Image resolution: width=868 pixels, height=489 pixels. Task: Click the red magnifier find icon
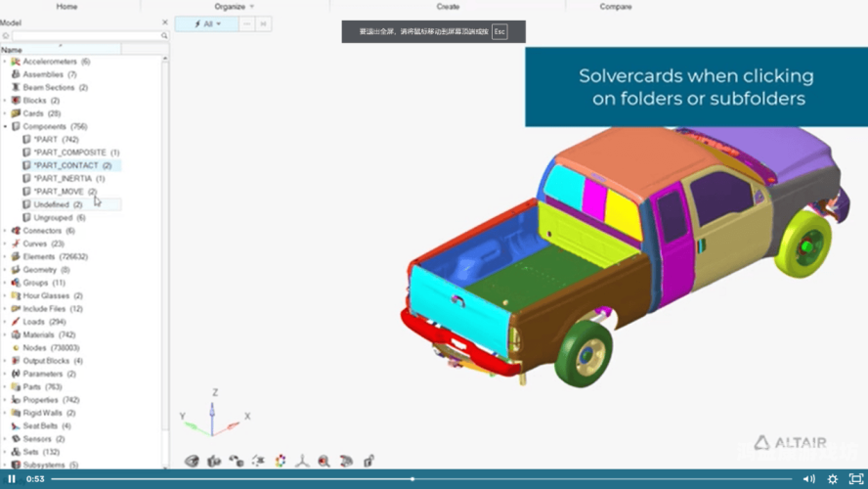pyautogui.click(x=324, y=461)
